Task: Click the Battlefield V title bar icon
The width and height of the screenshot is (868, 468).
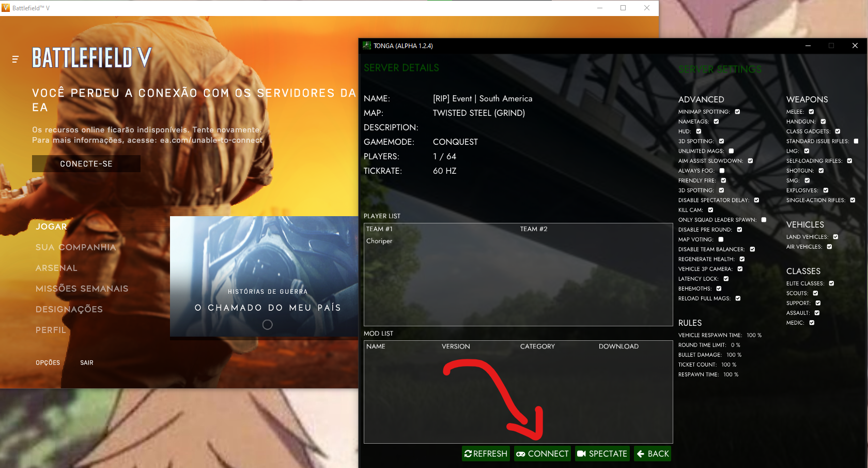Action: 6,8
